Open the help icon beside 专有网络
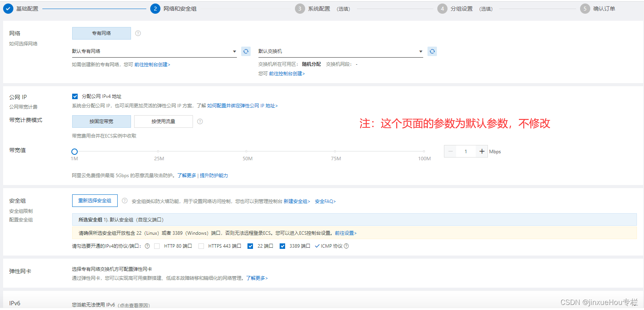644x310 pixels. [138, 33]
